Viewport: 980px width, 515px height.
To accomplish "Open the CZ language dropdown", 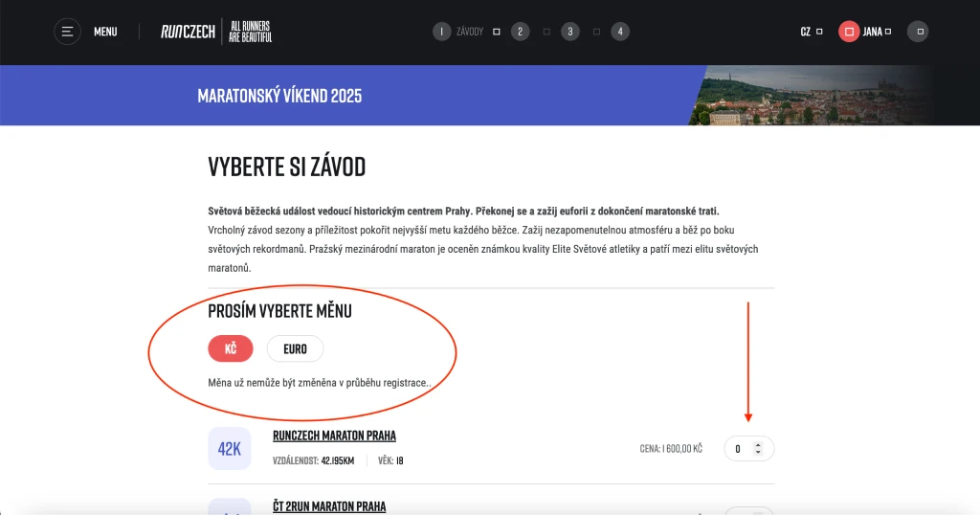I will (812, 32).
